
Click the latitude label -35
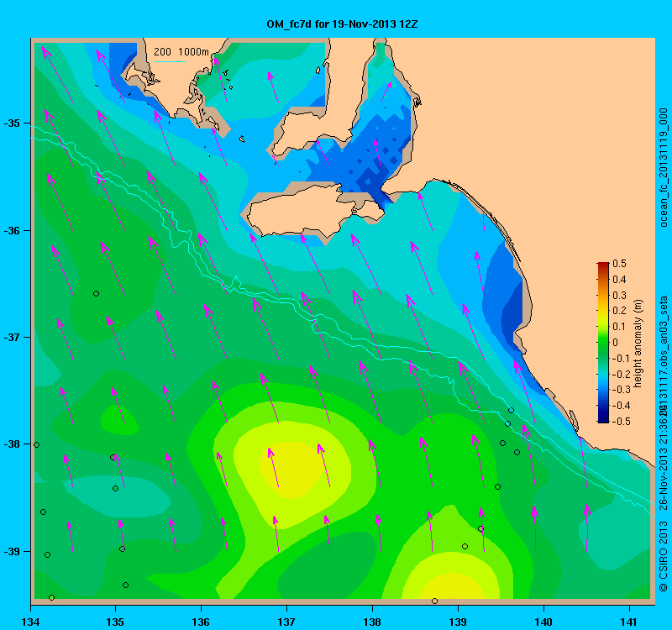[12, 123]
